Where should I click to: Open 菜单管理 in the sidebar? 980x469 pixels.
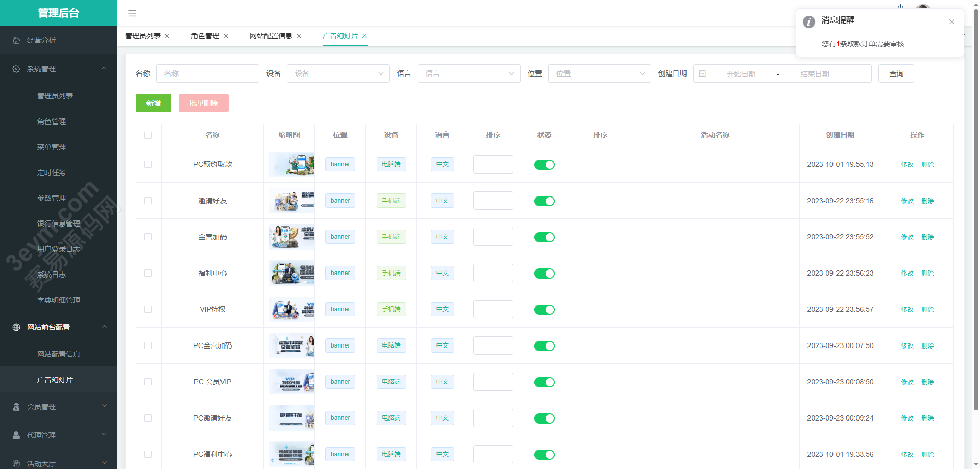click(52, 147)
